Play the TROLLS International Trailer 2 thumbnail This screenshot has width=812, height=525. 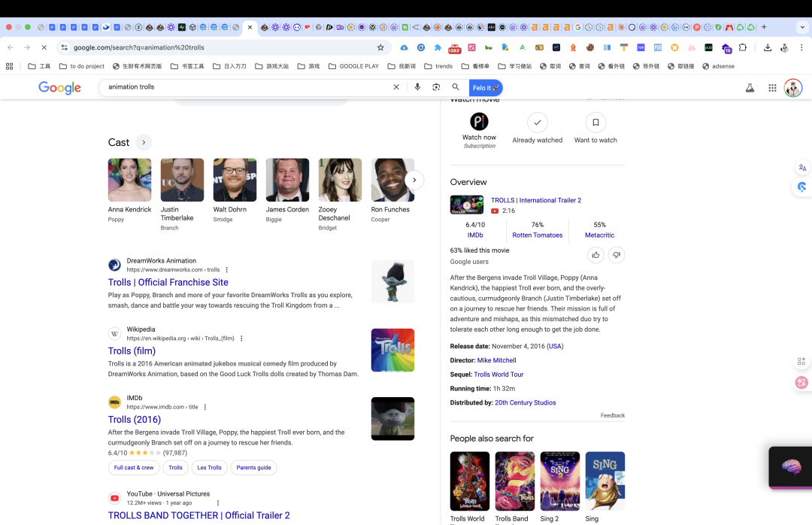[x=467, y=205]
